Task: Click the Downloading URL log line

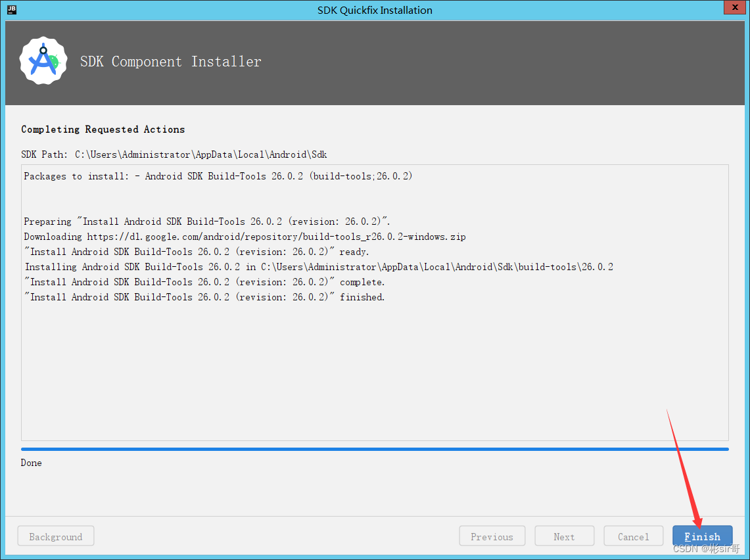Action: point(245,237)
